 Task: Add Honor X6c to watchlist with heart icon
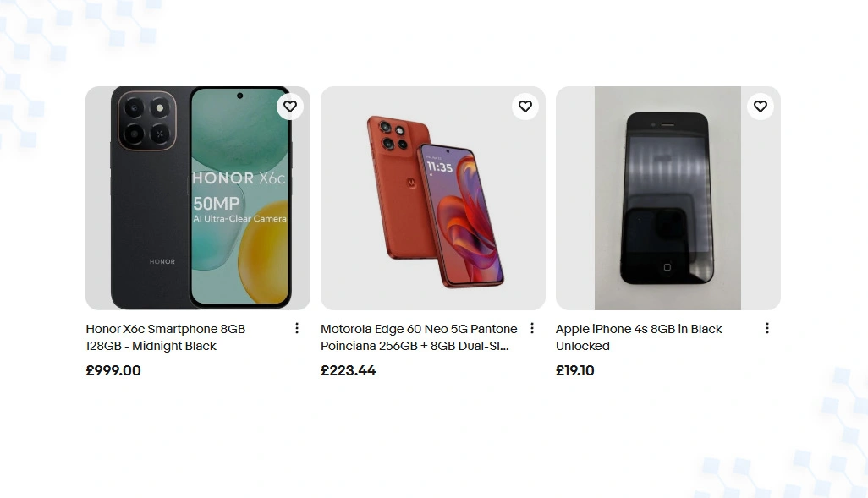pos(290,107)
